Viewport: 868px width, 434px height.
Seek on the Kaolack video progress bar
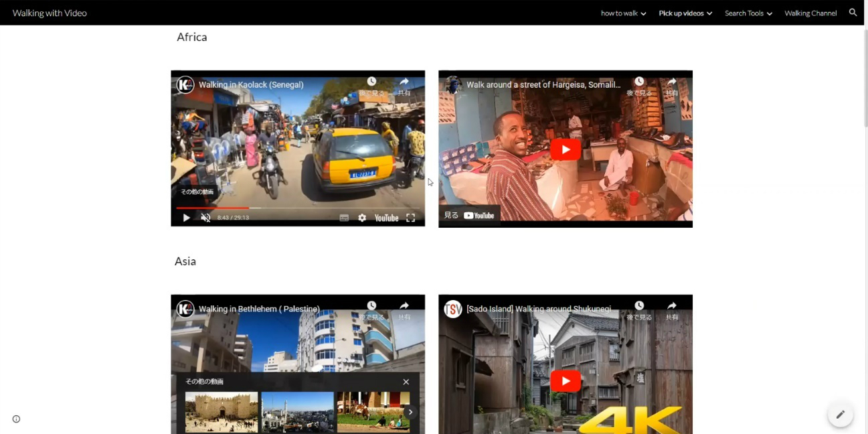[301, 208]
